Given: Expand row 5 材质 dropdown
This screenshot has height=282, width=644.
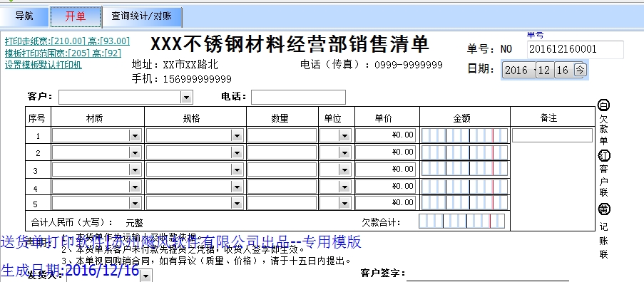Looking at the screenshot, I should [135, 203].
